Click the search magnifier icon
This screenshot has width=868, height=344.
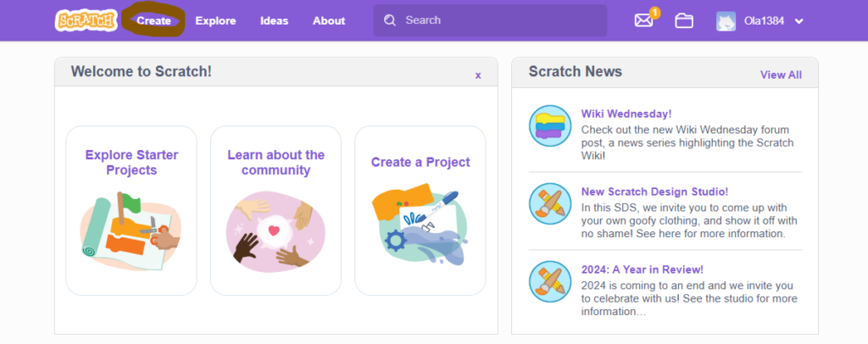click(x=390, y=20)
